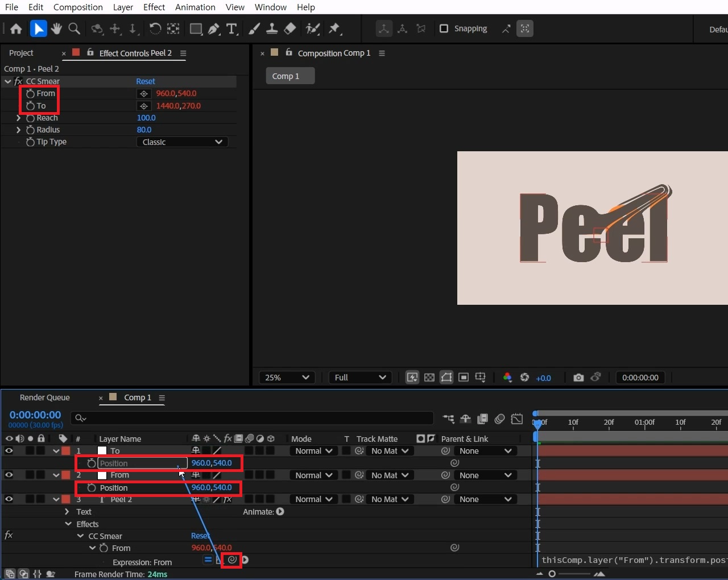The image size is (728, 580).
Task: Select the Clone Stamp tool
Action: click(272, 28)
